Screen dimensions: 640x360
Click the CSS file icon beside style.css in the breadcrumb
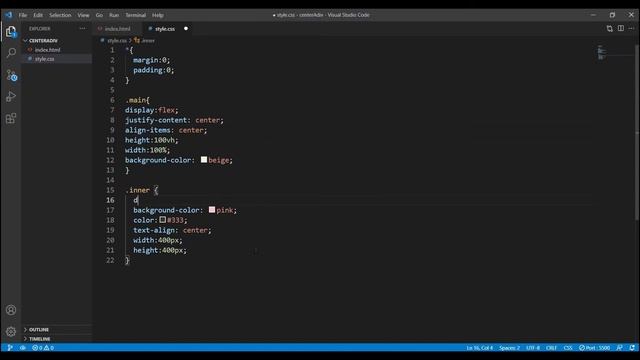tap(102, 40)
